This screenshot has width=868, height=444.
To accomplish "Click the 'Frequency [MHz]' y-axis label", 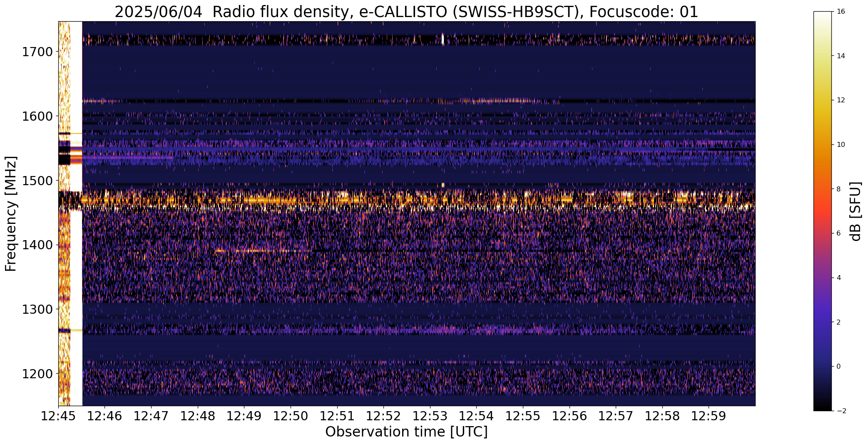I will tap(11, 213).
